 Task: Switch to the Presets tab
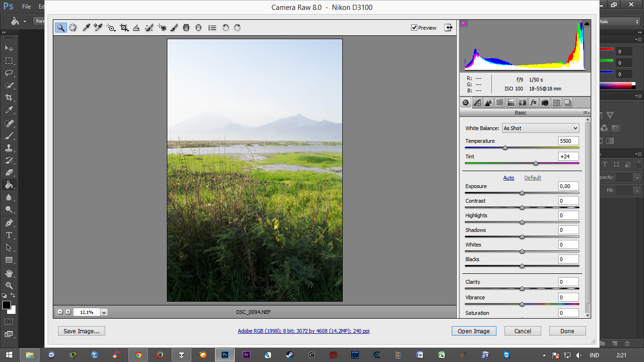coord(556,102)
